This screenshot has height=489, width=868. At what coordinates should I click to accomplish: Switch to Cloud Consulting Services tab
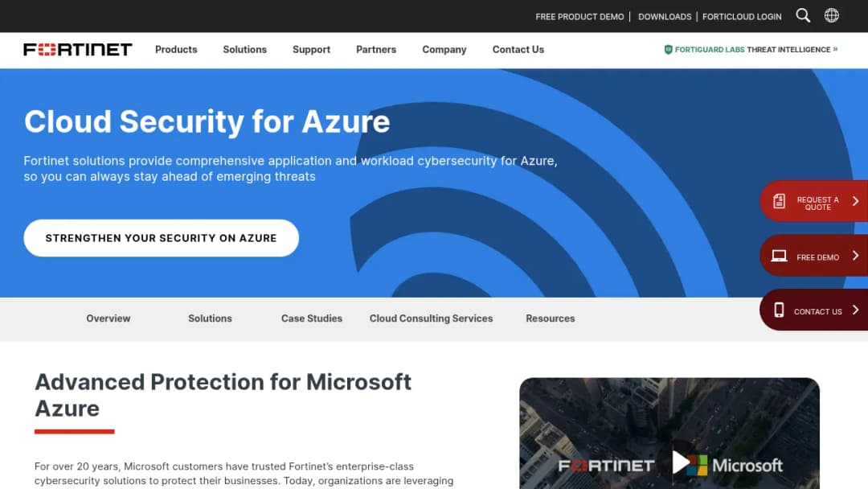coord(432,318)
